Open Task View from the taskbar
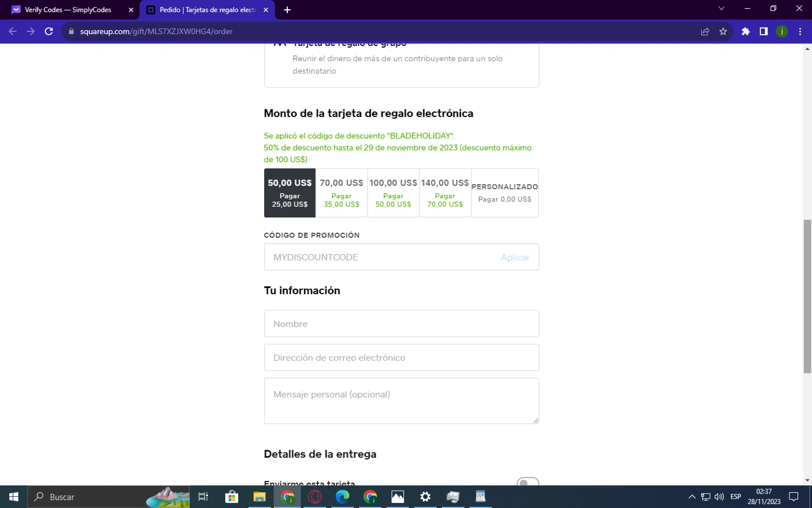 [x=203, y=497]
